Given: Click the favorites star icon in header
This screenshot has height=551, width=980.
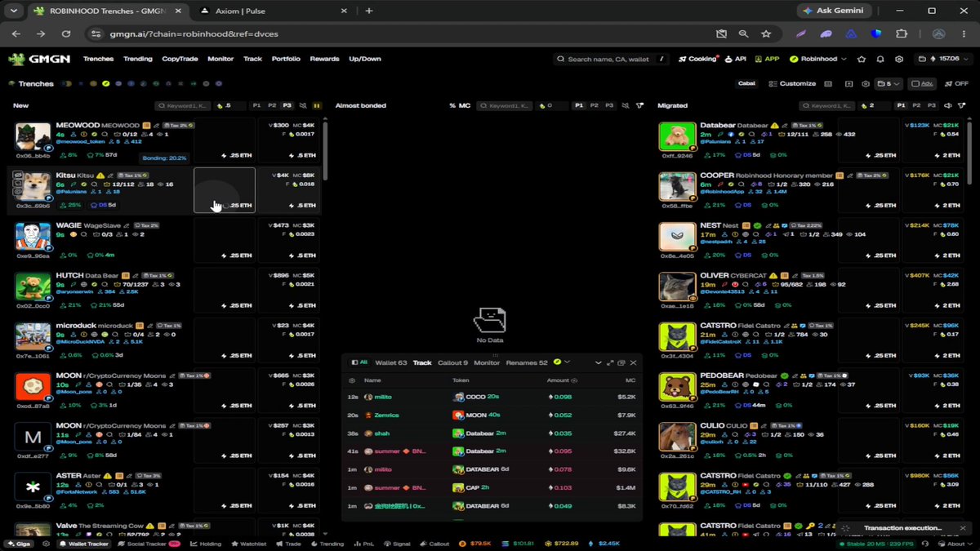Looking at the screenshot, I should pyautogui.click(x=862, y=59).
